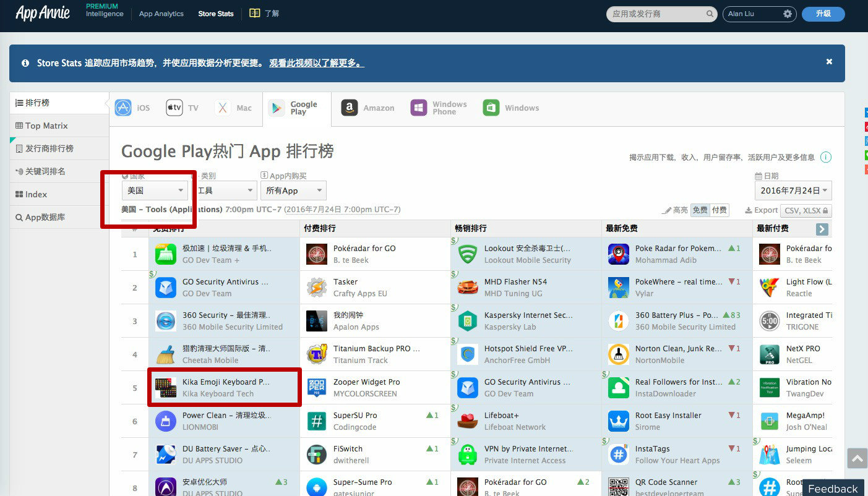The height and width of the screenshot is (496, 868).
Task: Click the Export button
Action: 762,210
